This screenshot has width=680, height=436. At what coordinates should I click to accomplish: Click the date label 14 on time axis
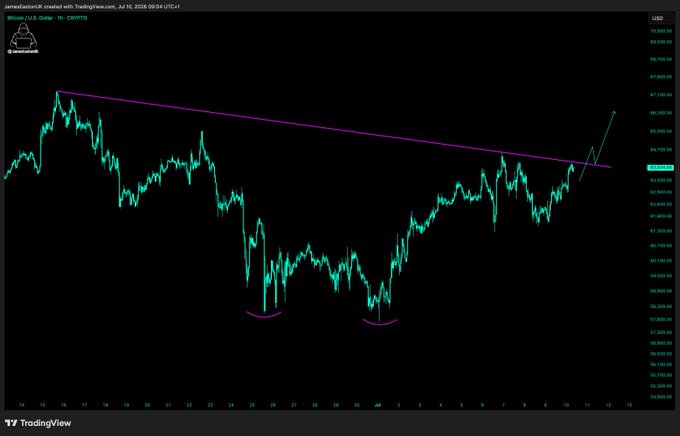[22, 405]
